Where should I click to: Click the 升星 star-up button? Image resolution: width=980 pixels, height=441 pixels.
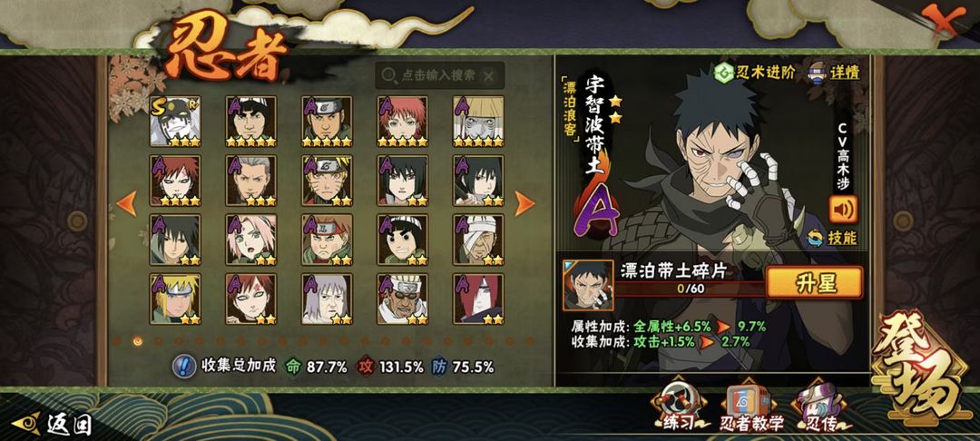814,283
